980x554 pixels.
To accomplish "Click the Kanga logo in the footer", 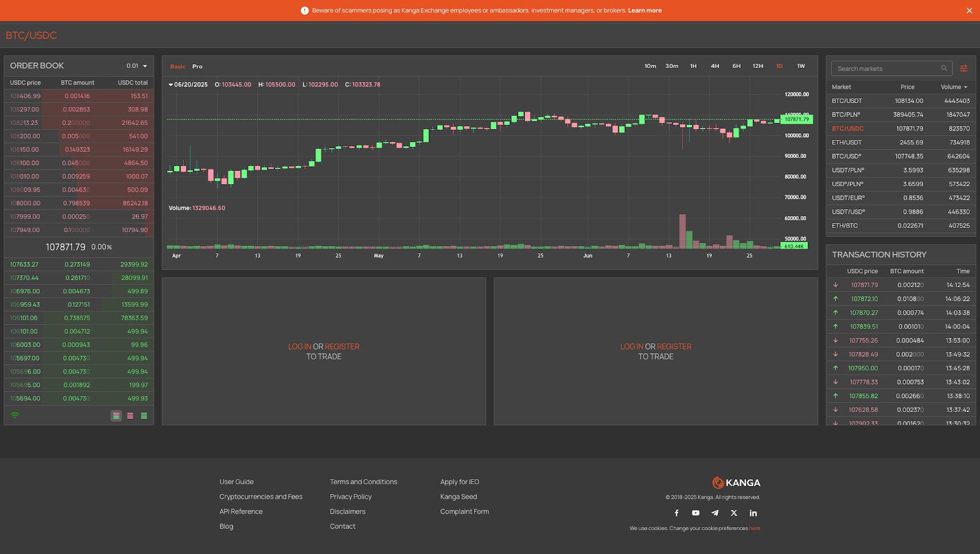I will coord(736,483).
